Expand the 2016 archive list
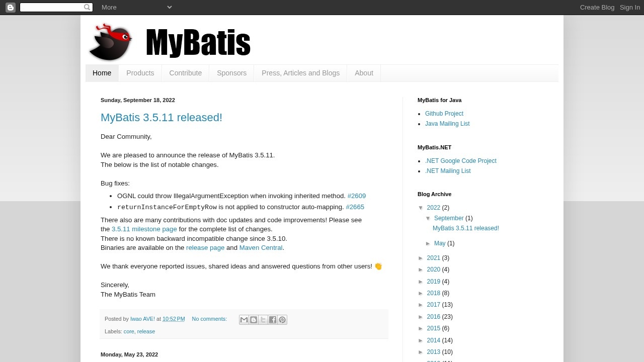This screenshot has height=362, width=644. tap(422, 317)
